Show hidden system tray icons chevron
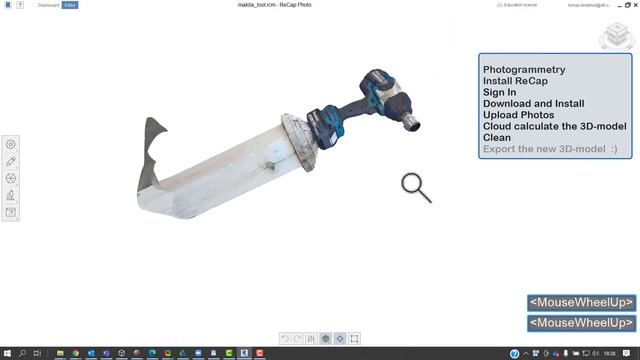Screen dimensions: 640x360 pos(526,353)
